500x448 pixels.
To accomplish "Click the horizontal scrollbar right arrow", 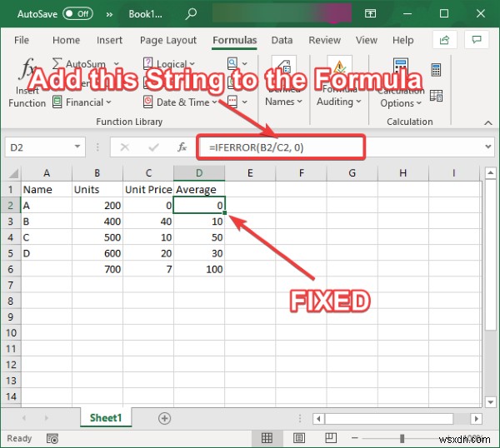I will click(x=477, y=418).
